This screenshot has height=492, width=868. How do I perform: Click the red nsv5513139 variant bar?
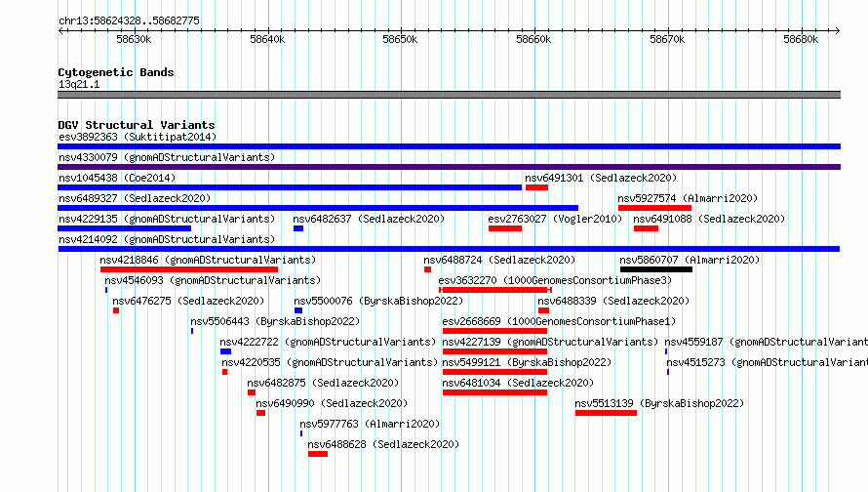click(607, 413)
